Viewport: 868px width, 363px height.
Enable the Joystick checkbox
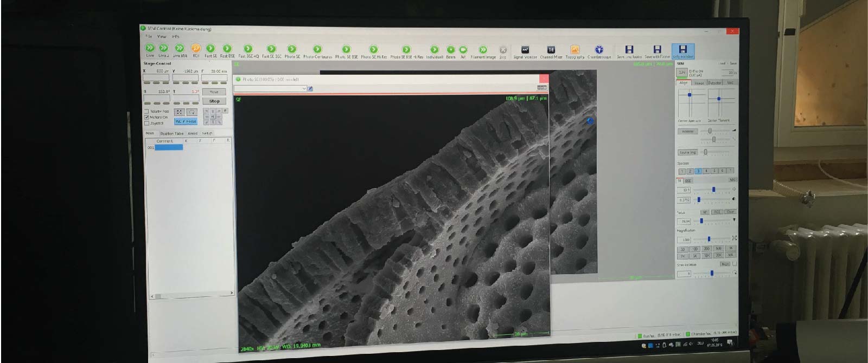(x=146, y=123)
